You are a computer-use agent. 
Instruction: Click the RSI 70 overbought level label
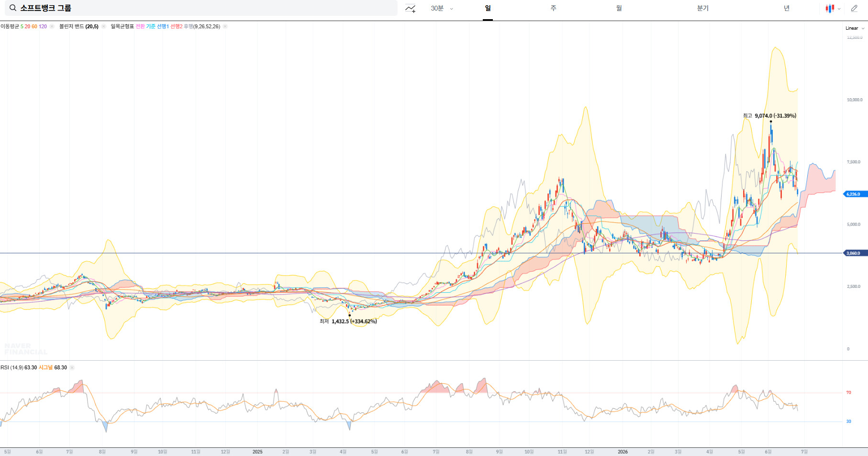[x=849, y=393]
